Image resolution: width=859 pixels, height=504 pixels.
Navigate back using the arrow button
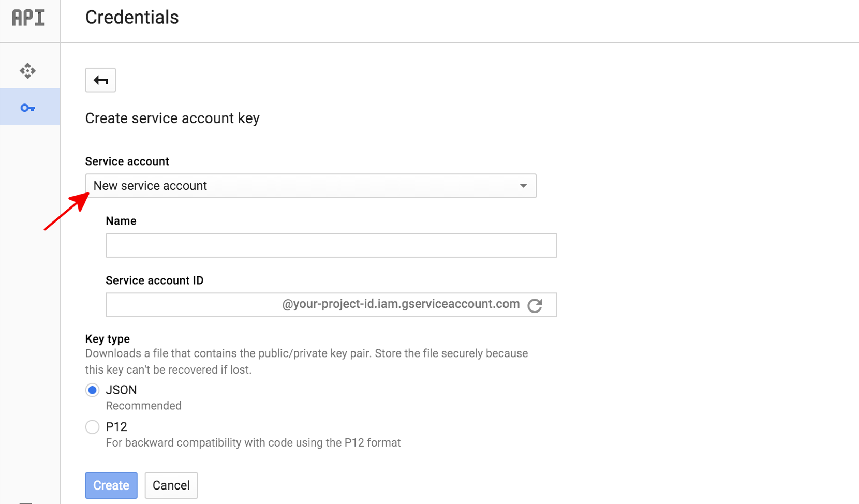(x=100, y=80)
